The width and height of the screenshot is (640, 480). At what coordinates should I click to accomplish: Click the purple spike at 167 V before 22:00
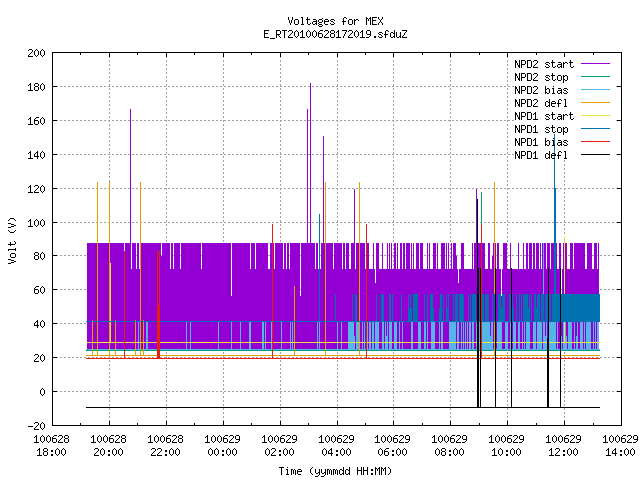(x=131, y=176)
